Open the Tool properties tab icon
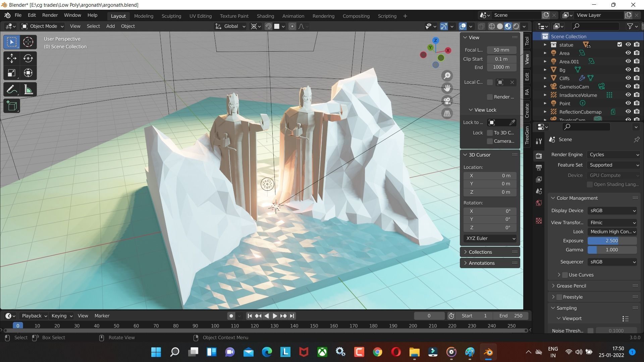Image resolution: width=644 pixels, height=362 pixels. point(539,141)
